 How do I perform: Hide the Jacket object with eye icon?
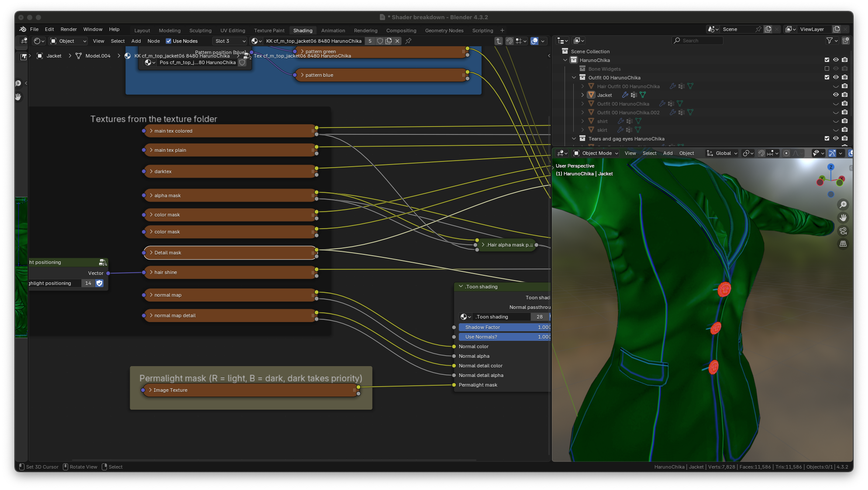coord(836,95)
